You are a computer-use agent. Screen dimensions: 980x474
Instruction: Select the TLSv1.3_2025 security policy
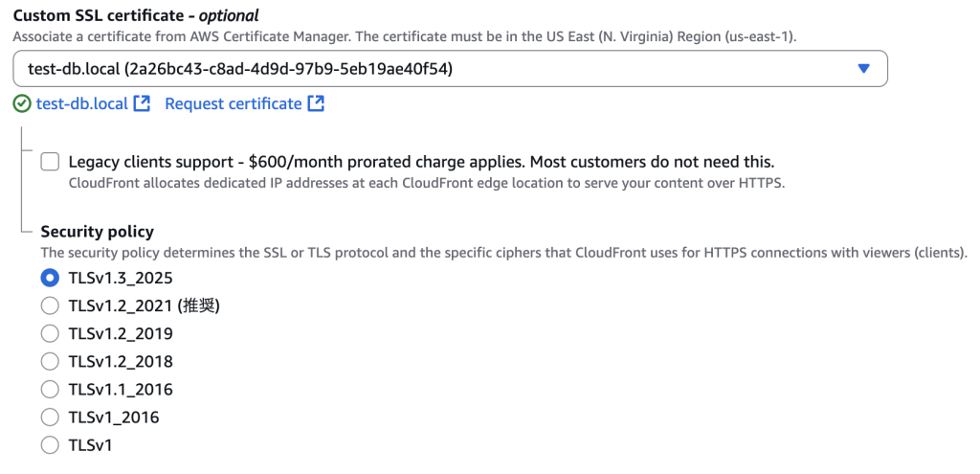(50, 278)
